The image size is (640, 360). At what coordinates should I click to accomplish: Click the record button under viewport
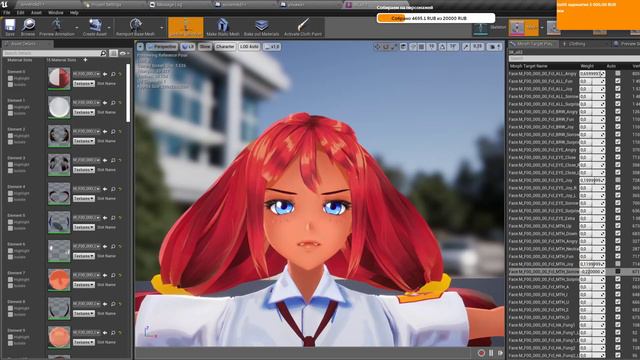coord(481,353)
